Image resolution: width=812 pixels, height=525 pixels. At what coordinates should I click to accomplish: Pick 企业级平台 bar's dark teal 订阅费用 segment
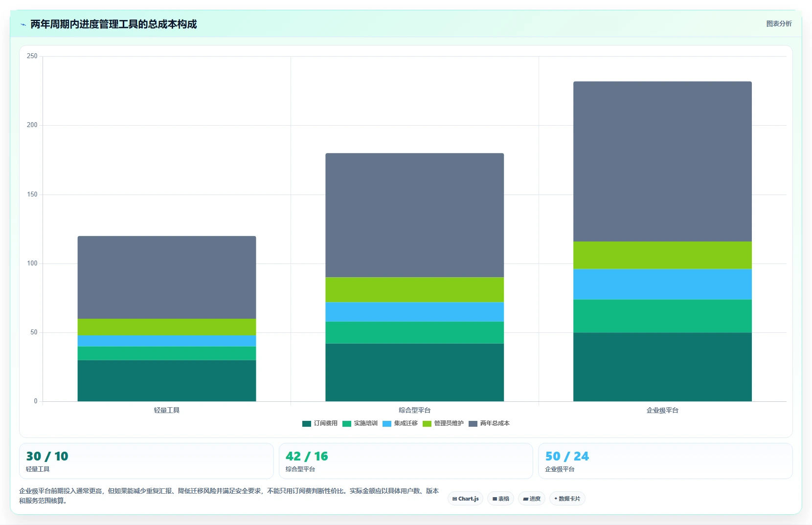click(x=663, y=367)
